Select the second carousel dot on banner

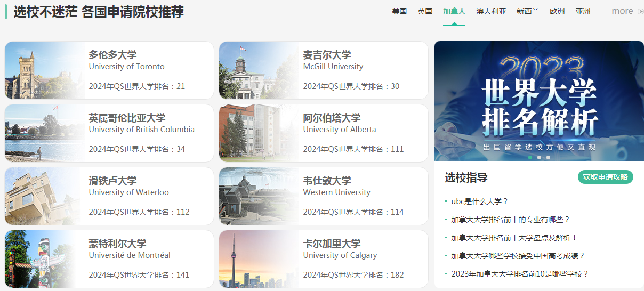pos(539,157)
